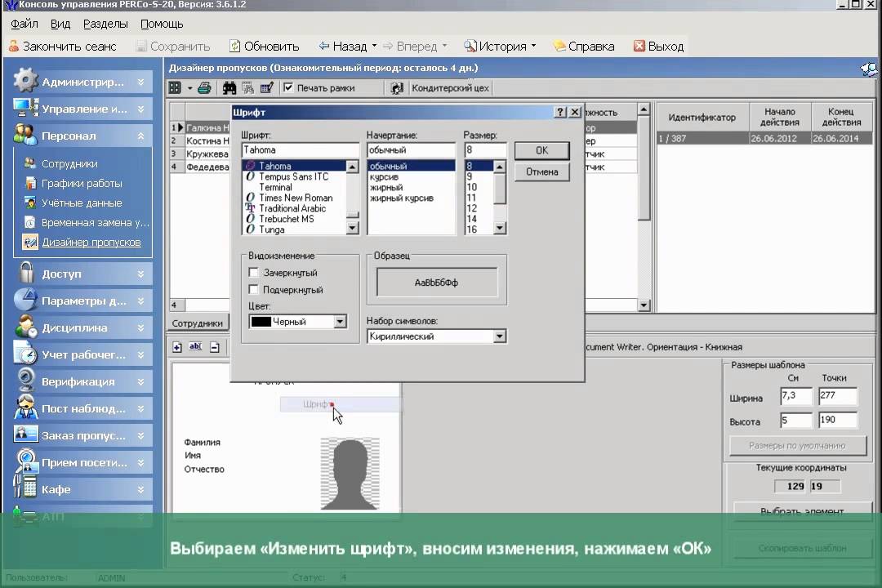Click the Ширина См input field
The height and width of the screenshot is (588, 882).
pyautogui.click(x=795, y=395)
